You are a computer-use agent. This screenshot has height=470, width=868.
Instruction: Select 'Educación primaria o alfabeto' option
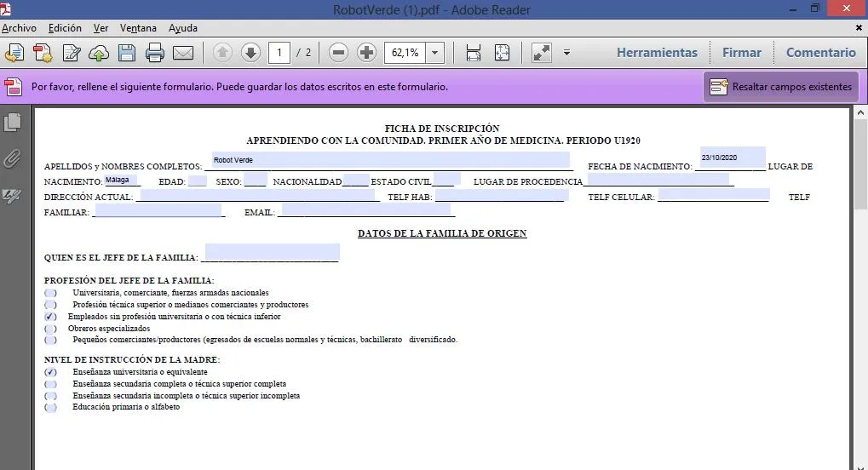click(50, 408)
